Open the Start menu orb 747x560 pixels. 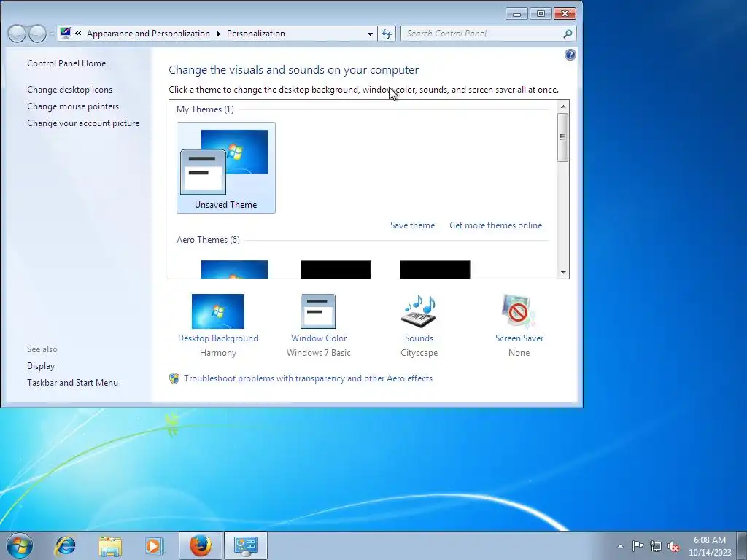pyautogui.click(x=20, y=545)
